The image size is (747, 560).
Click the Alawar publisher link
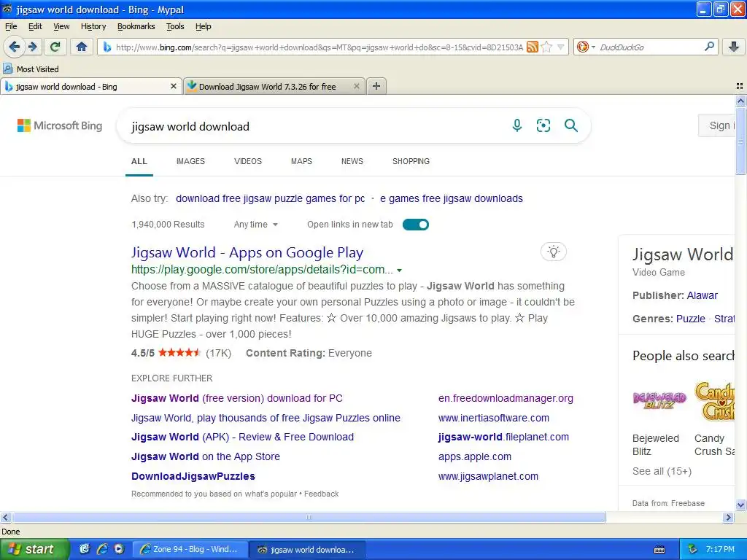pyautogui.click(x=703, y=295)
